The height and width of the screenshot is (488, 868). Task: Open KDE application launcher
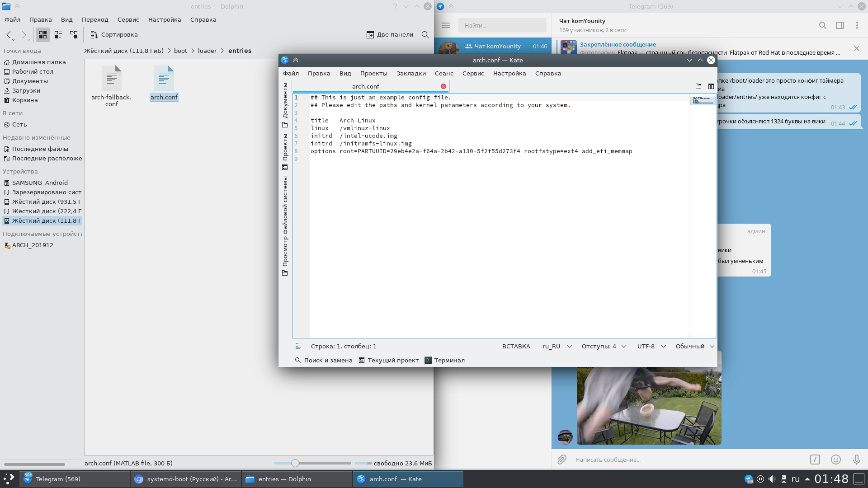coord(9,479)
